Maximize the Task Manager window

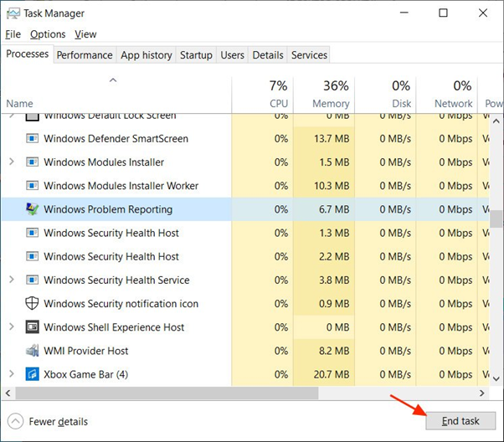443,13
